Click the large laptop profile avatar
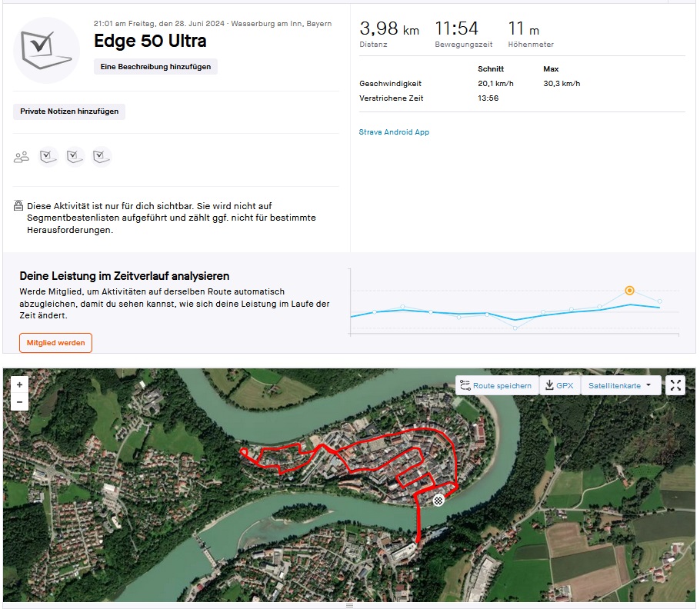Viewport: 700px width, 609px height. pyautogui.click(x=47, y=49)
